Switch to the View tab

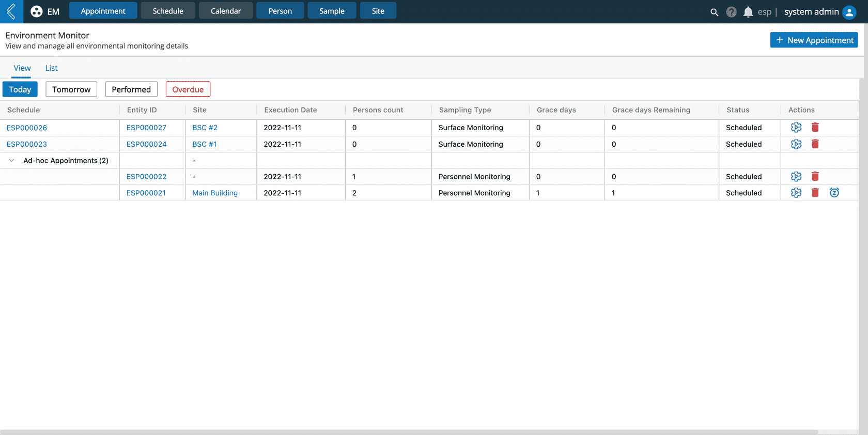[x=22, y=68]
